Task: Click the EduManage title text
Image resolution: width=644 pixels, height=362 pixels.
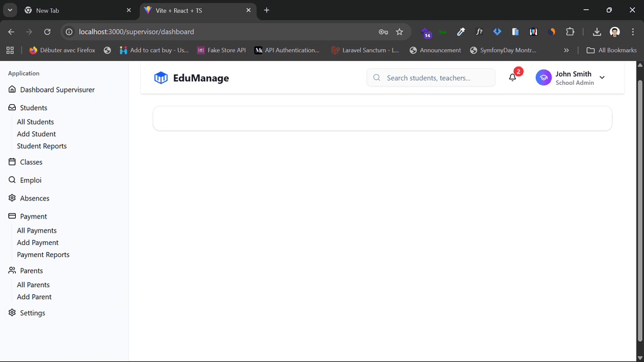Action: 201,78
